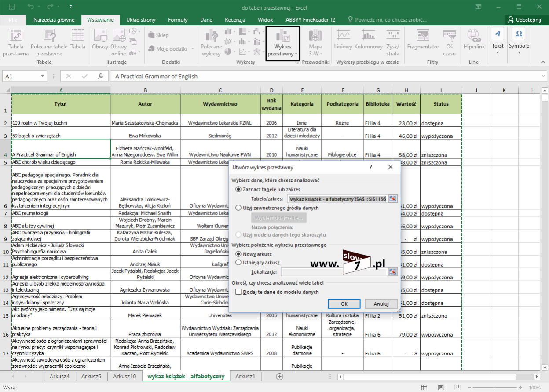Image resolution: width=549 pixels, height=392 pixels.
Task: Click the Tabela/zakres input field
Action: tap(337, 199)
